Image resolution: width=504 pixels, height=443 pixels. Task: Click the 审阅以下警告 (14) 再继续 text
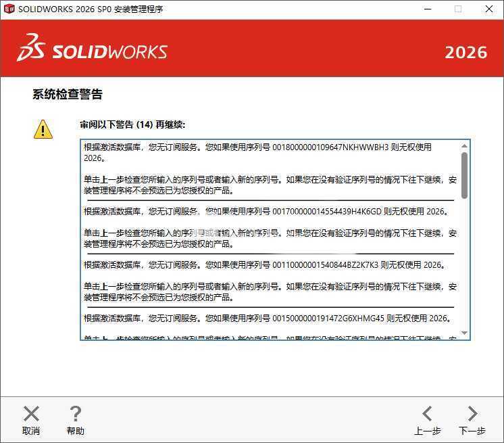132,124
